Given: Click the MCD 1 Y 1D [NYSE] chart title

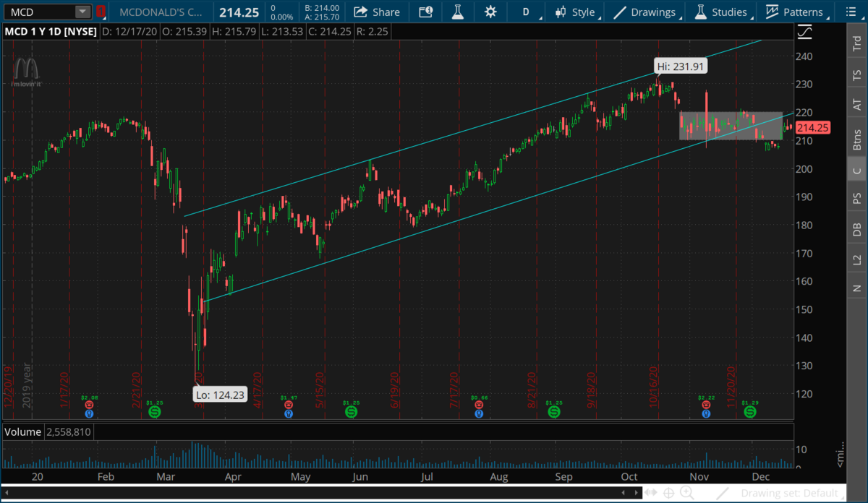Looking at the screenshot, I should click(x=50, y=32).
